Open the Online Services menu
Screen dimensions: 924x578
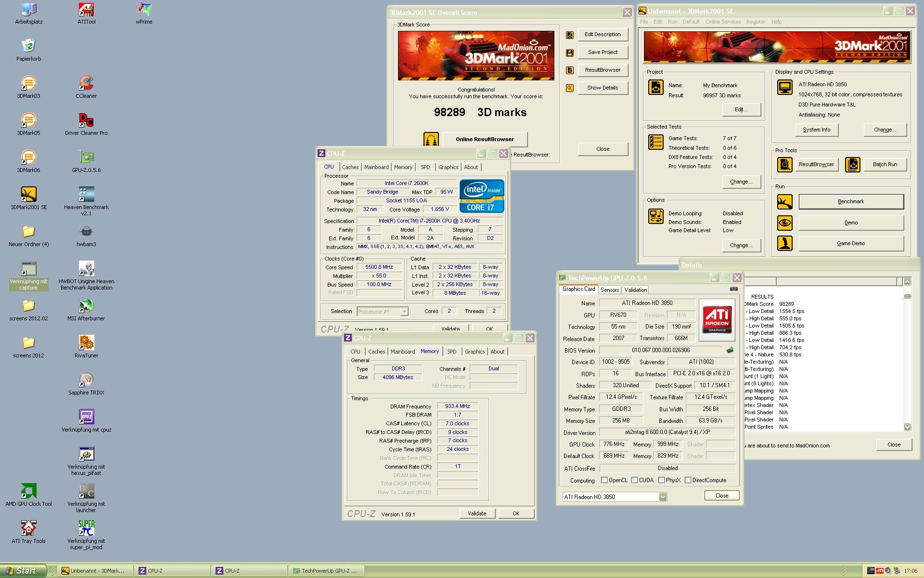723,22
